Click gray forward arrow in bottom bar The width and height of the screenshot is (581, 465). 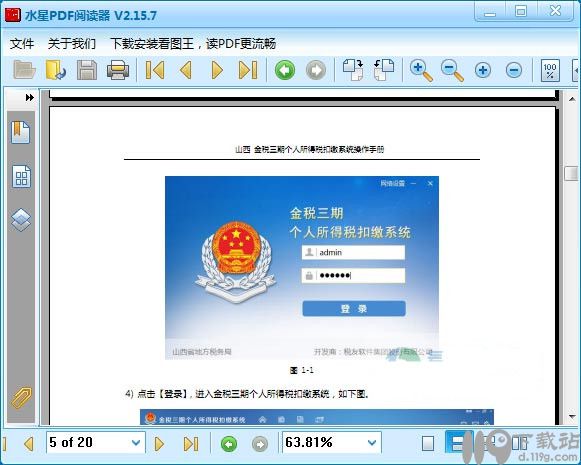tap(260, 444)
